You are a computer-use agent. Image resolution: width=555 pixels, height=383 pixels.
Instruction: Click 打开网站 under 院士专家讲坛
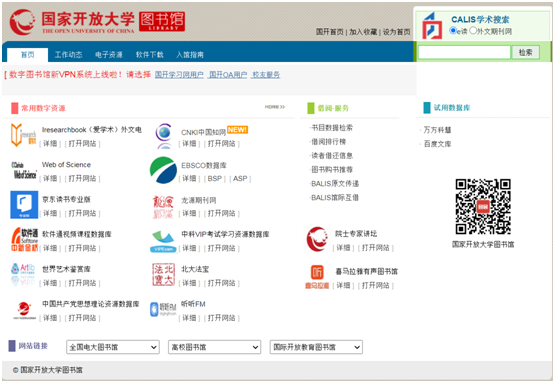(376, 247)
